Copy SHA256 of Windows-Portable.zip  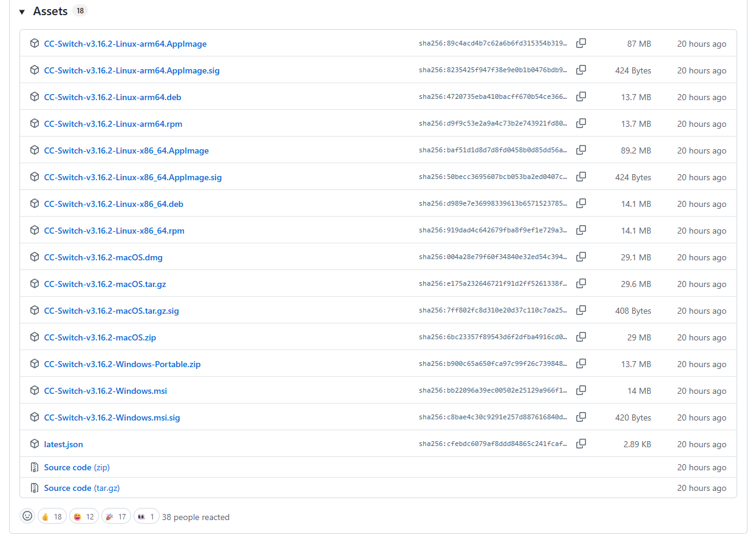coord(581,363)
